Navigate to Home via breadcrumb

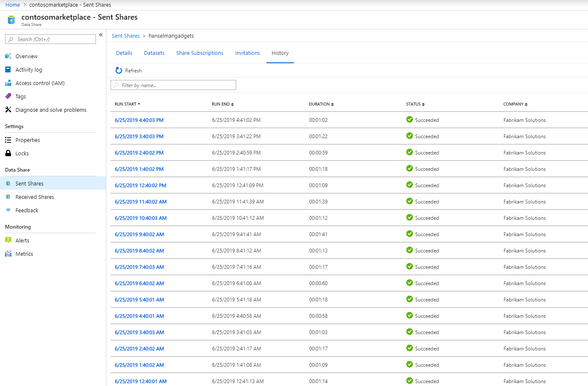[13, 5]
